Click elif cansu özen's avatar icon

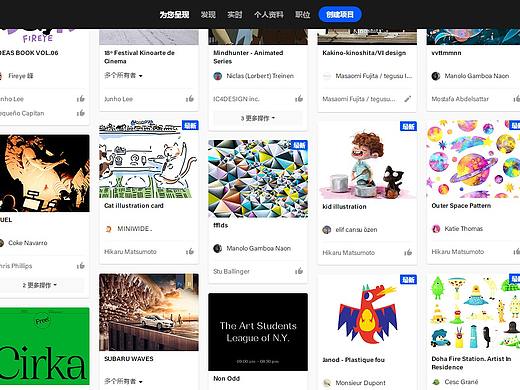click(x=327, y=230)
